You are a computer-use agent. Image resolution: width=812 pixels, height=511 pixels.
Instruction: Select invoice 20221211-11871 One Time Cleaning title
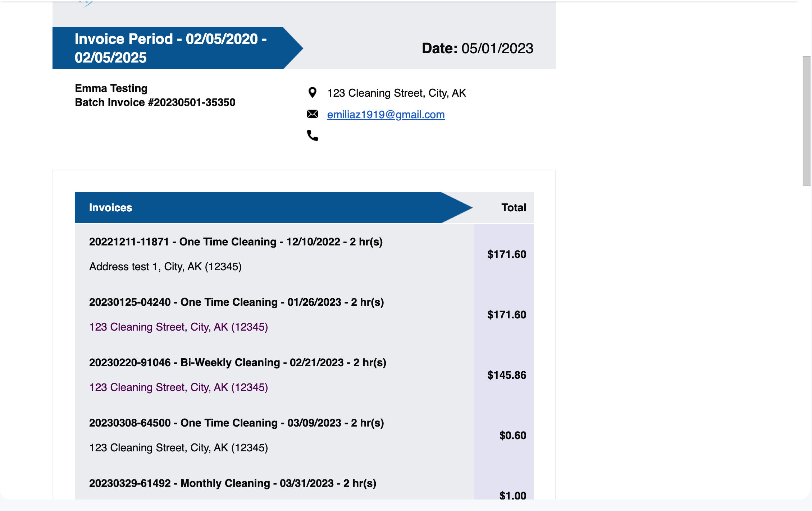click(x=236, y=242)
